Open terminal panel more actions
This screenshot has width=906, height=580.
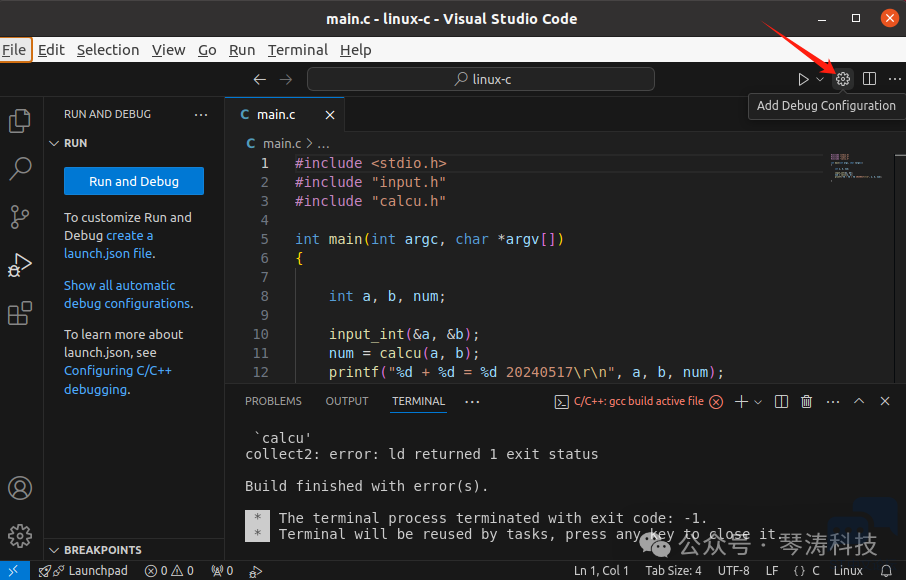pos(833,401)
